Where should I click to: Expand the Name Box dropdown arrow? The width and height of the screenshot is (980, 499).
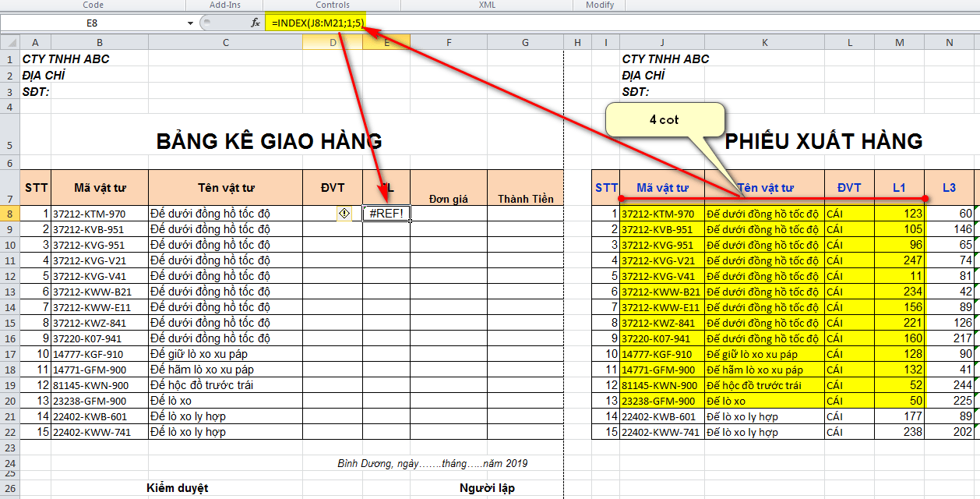click(x=190, y=23)
